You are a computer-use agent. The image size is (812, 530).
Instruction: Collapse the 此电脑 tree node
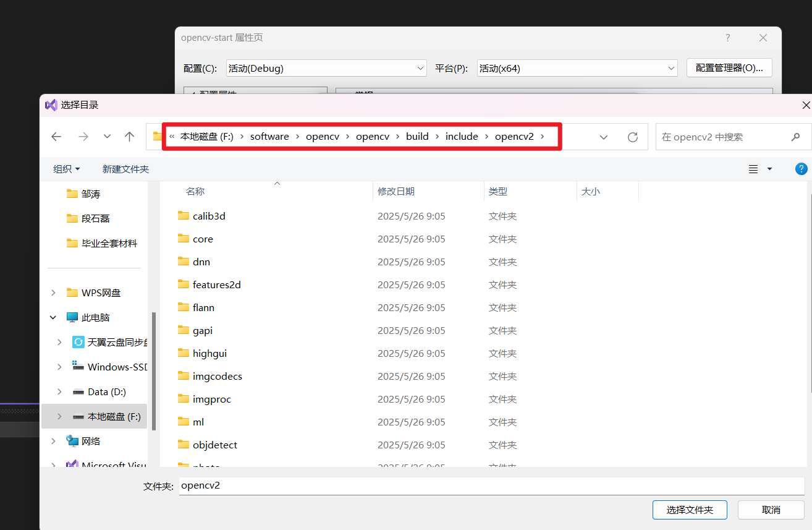coord(53,317)
